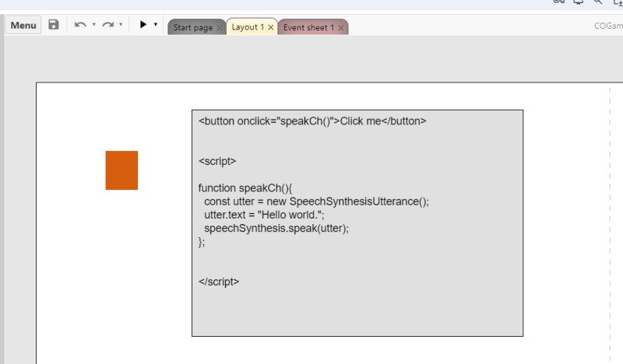Click the 'function speakCh(){' line
623x364 pixels.
(x=245, y=188)
